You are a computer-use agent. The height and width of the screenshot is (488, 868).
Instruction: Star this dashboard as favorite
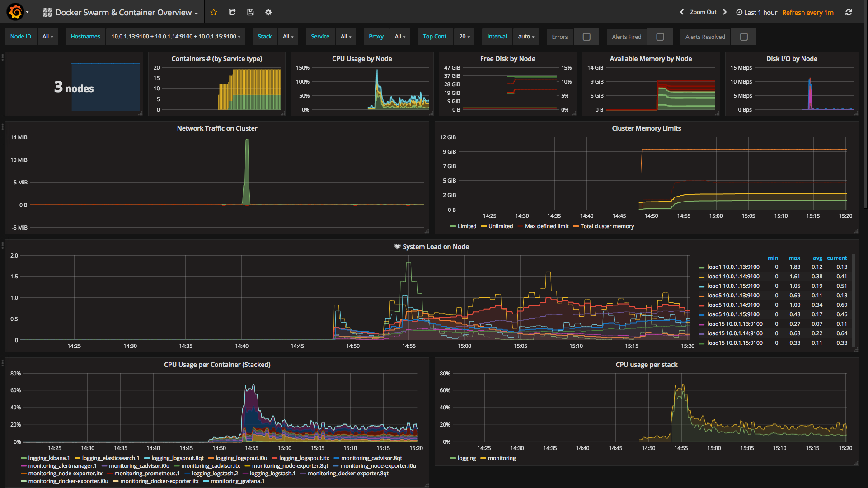click(214, 12)
